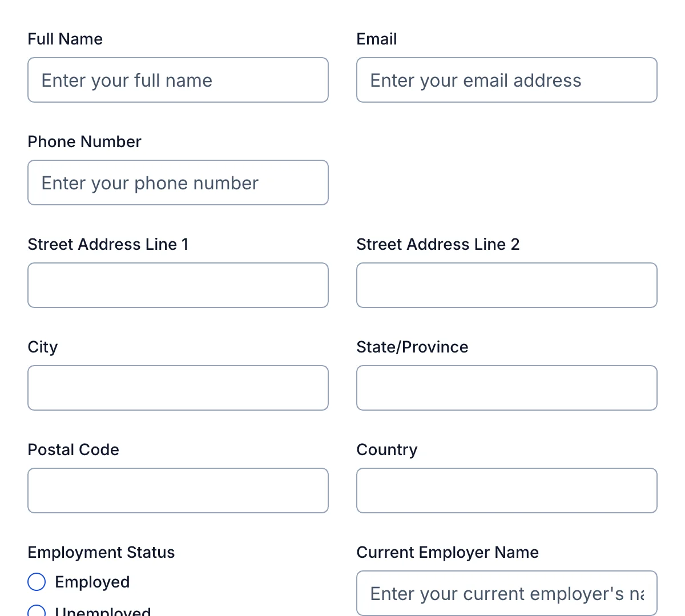The image size is (685, 616).
Task: Click the Full Name input field
Action: click(178, 80)
